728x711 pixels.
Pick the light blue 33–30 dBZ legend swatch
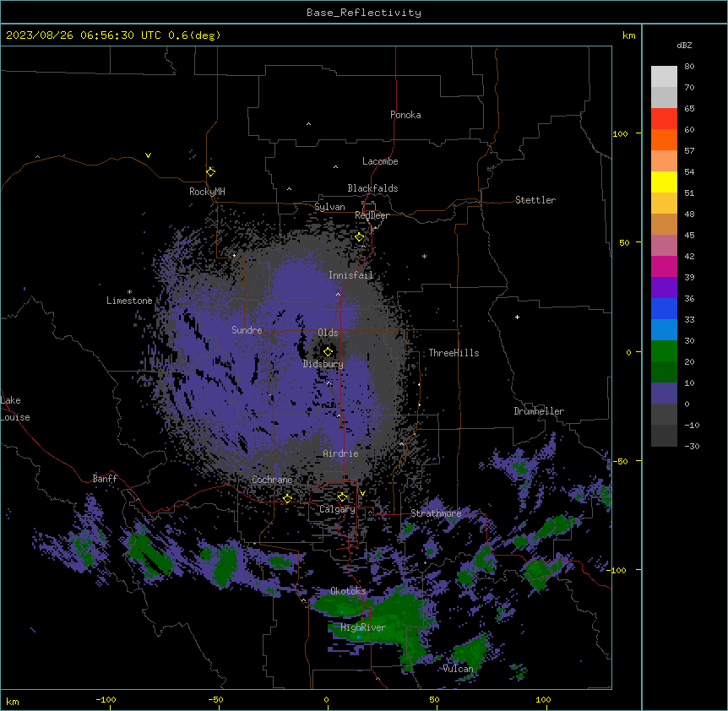[664, 330]
